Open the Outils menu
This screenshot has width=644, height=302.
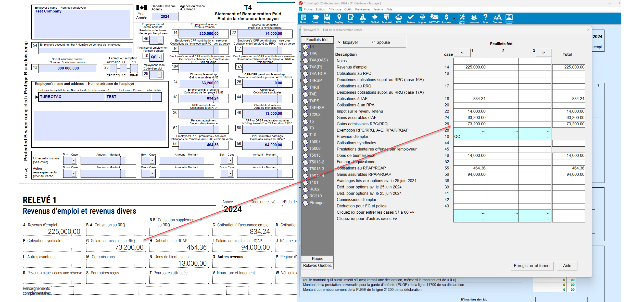point(348,9)
